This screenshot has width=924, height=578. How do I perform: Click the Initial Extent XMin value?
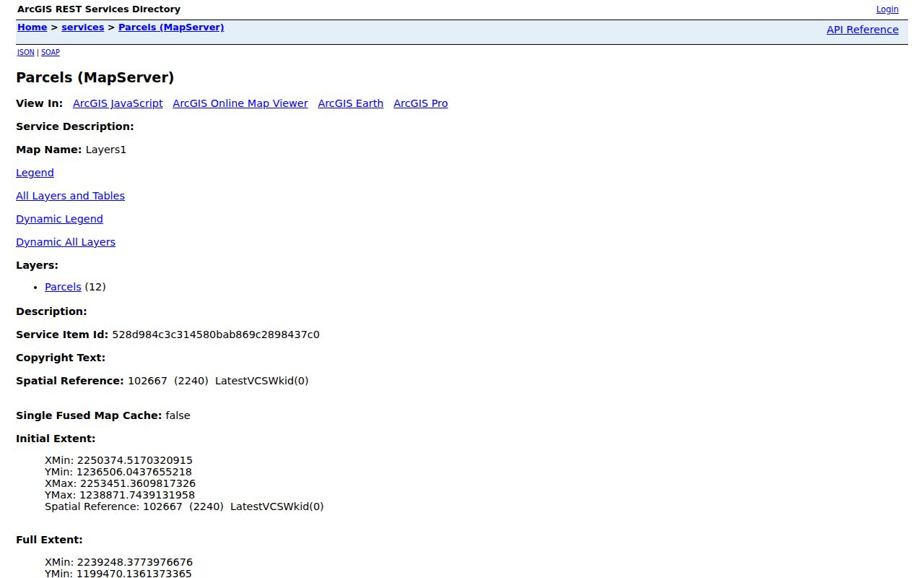(135, 460)
